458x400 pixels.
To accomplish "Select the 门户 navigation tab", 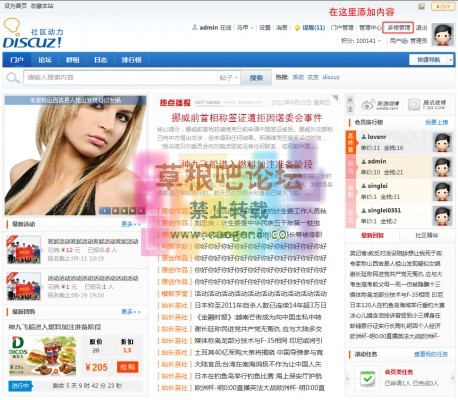I will click(x=17, y=60).
